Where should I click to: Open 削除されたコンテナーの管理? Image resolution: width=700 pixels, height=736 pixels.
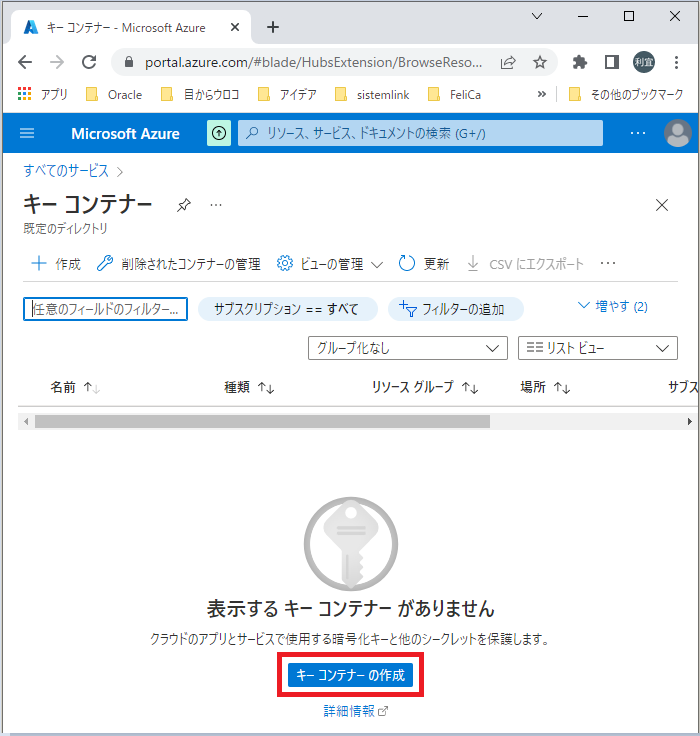(x=178, y=264)
